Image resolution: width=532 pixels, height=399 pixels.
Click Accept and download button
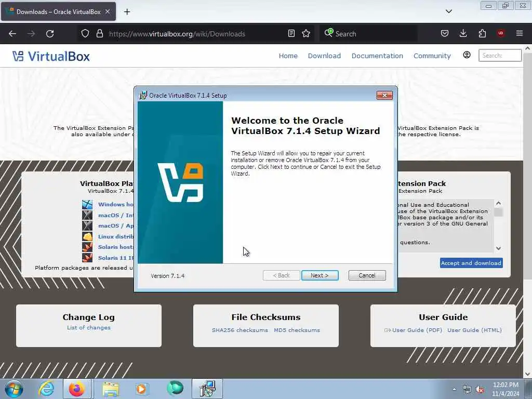471,263
